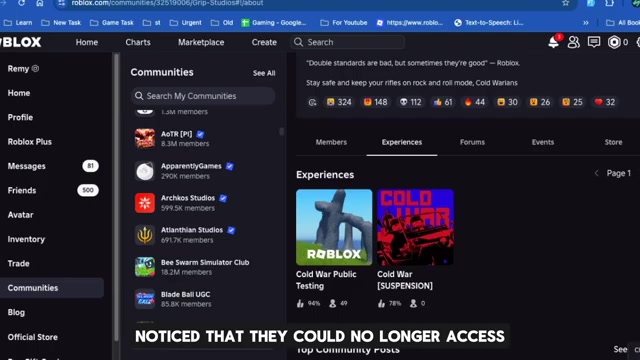Open the Gaming Google Sheets bookmark
640x360 pixels.
[274, 23]
